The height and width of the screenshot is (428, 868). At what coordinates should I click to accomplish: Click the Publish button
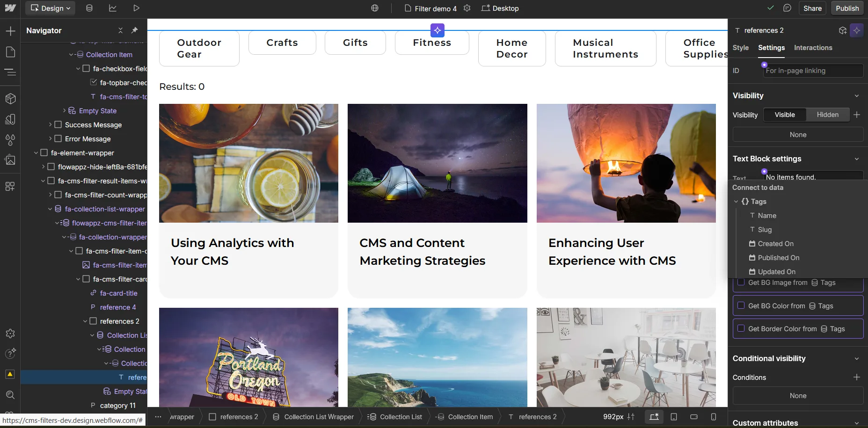(847, 8)
